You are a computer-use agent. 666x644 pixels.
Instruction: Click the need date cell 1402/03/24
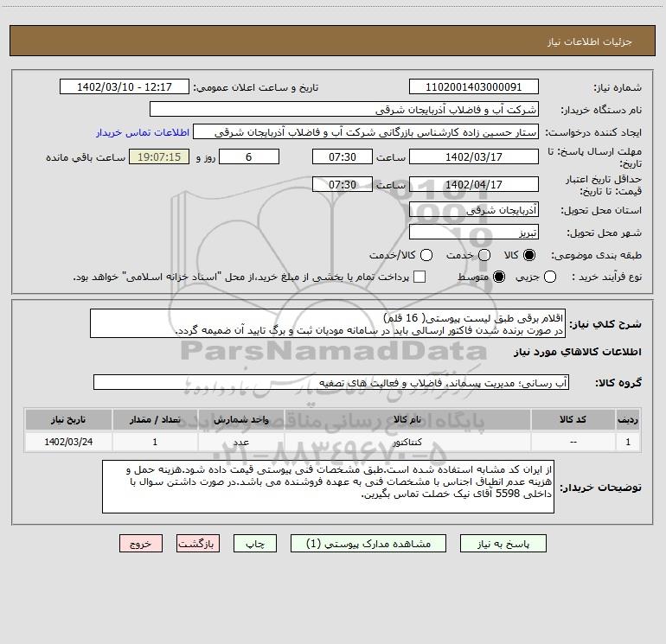(68, 442)
